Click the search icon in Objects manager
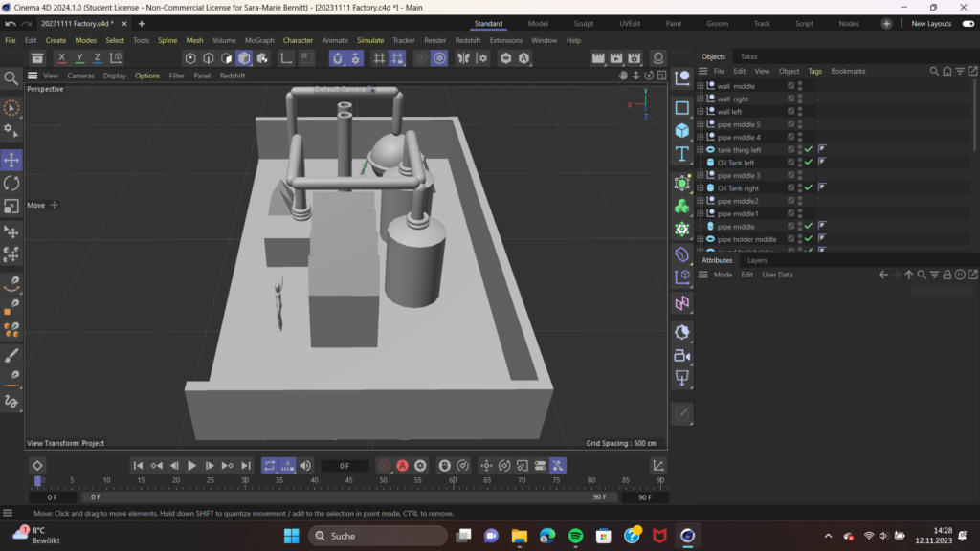Viewport: 980px width, 551px height. click(934, 71)
